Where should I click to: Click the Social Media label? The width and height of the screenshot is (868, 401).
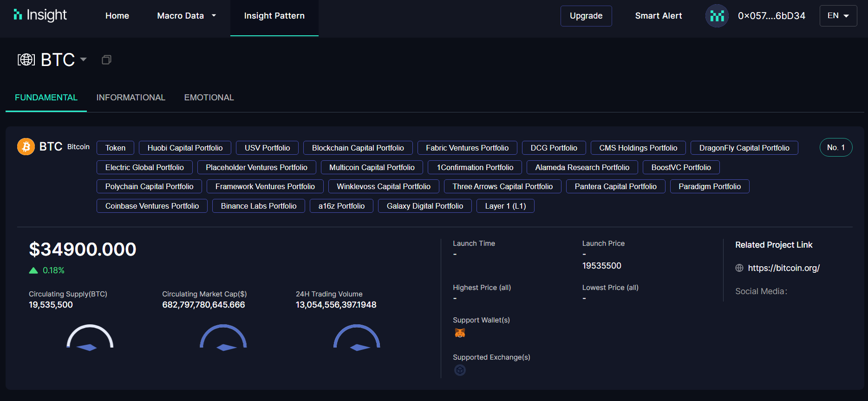click(x=761, y=291)
